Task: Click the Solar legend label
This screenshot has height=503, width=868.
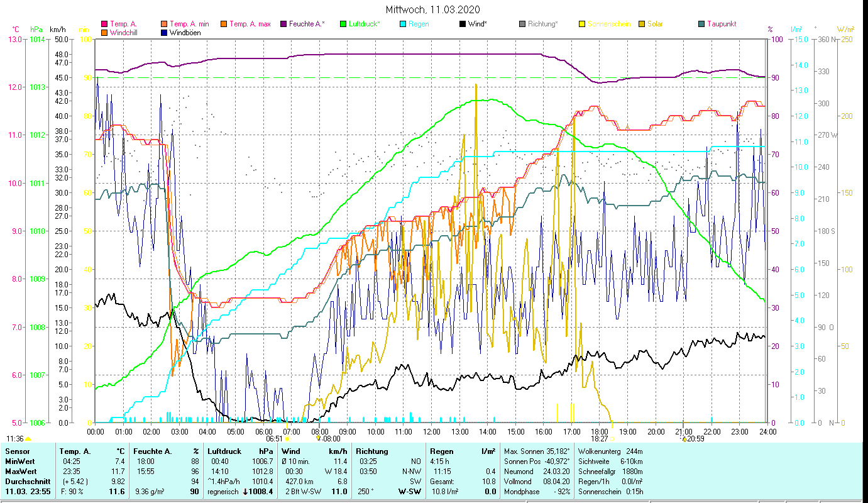Action: point(656,25)
